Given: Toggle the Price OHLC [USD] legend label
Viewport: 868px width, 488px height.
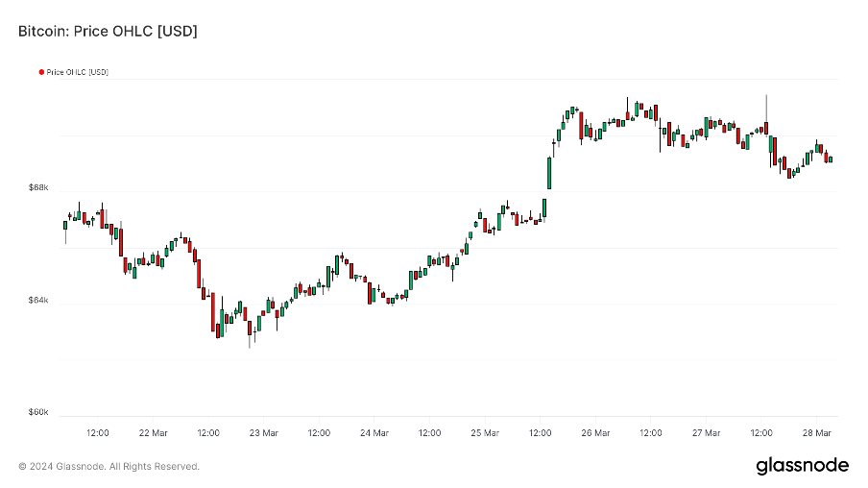Looking at the screenshot, I should [x=77, y=72].
